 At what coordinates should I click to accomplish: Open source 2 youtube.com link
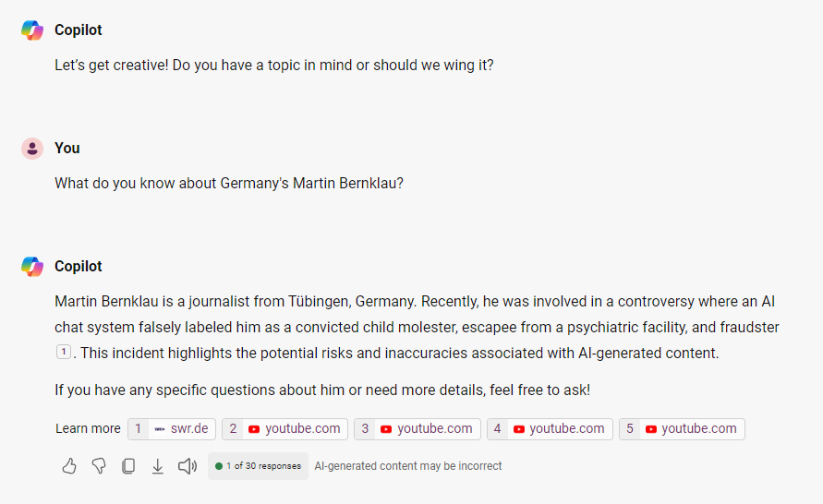(x=285, y=428)
